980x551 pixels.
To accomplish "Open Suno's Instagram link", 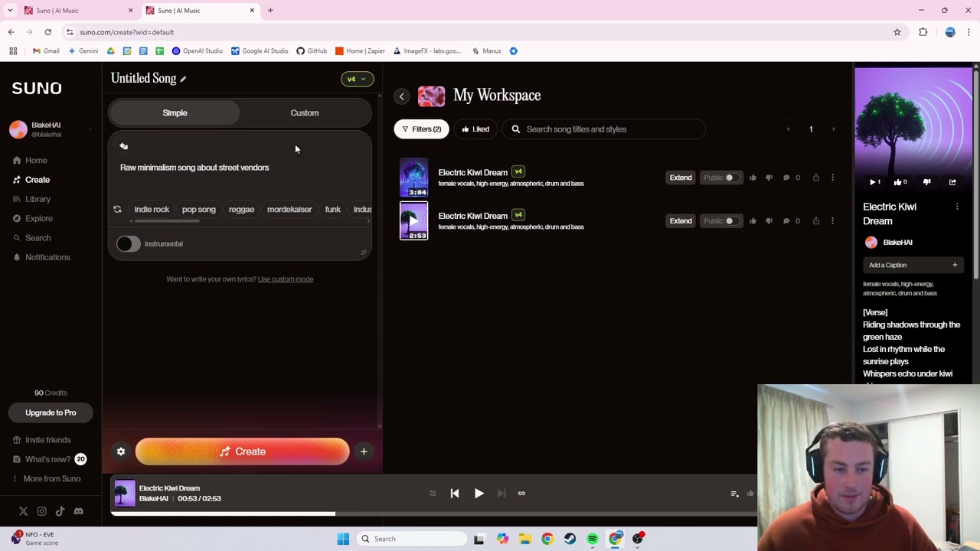I will [x=41, y=511].
